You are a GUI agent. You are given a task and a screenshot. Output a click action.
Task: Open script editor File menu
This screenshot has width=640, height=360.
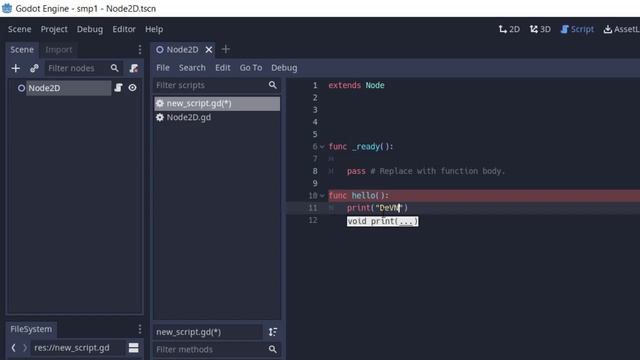(x=162, y=68)
